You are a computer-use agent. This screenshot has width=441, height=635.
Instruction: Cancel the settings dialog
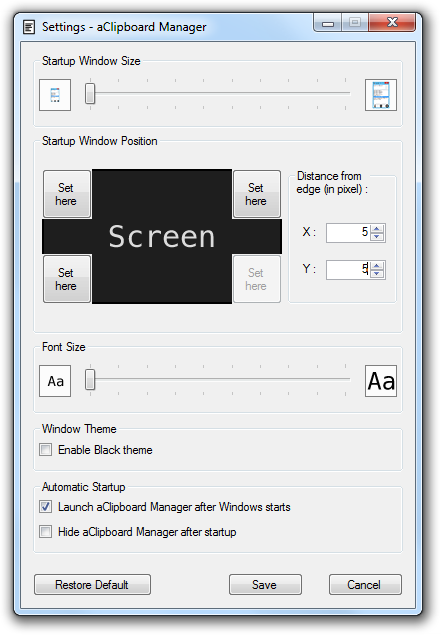pyautogui.click(x=365, y=584)
